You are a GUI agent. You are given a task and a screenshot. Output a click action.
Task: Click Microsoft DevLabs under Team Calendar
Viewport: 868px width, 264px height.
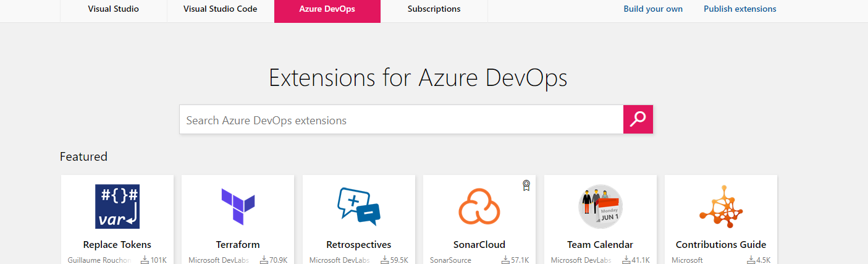coord(581,260)
